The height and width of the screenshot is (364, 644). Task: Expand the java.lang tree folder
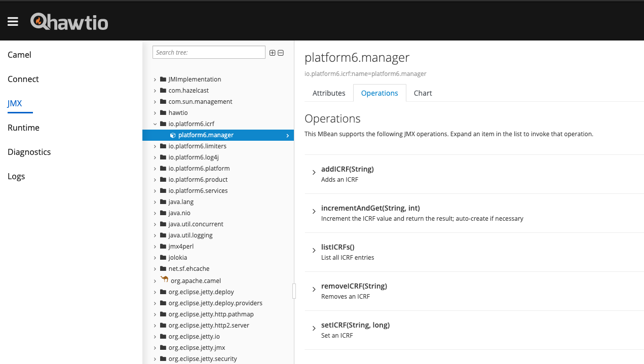coord(155,202)
